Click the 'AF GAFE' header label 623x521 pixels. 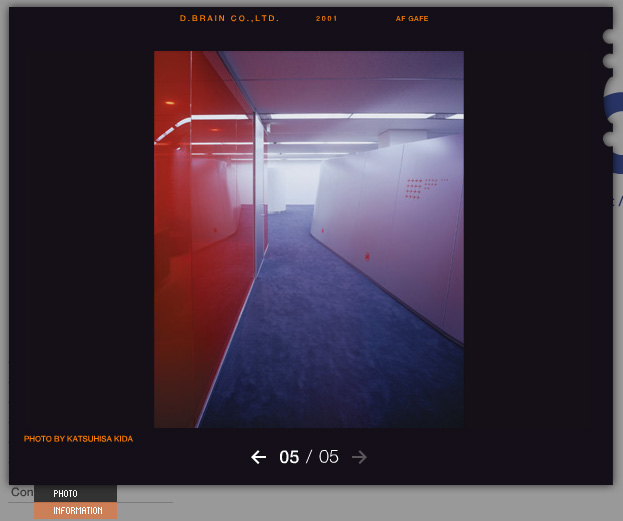click(412, 19)
